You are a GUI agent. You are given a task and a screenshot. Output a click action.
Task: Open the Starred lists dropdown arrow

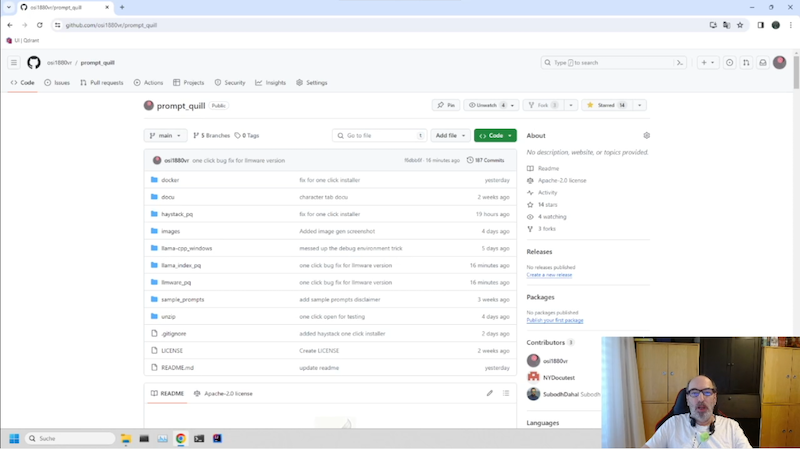coord(639,105)
